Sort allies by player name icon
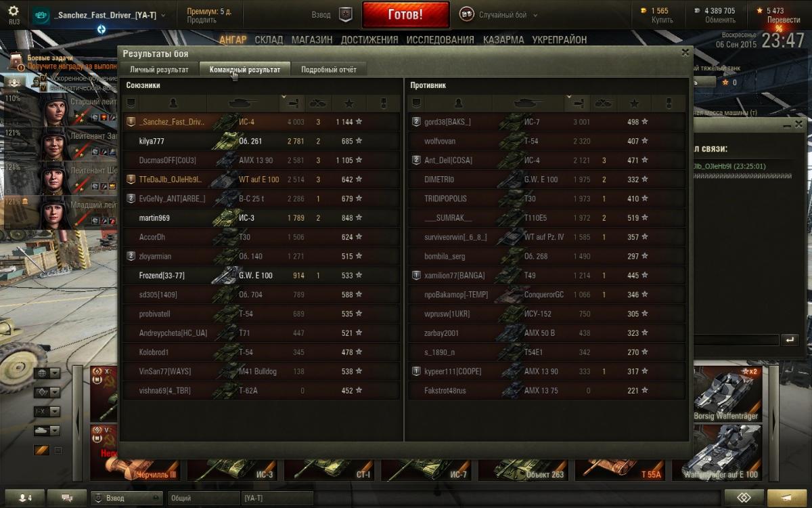Screen dimensions: 812x508 (x=173, y=103)
